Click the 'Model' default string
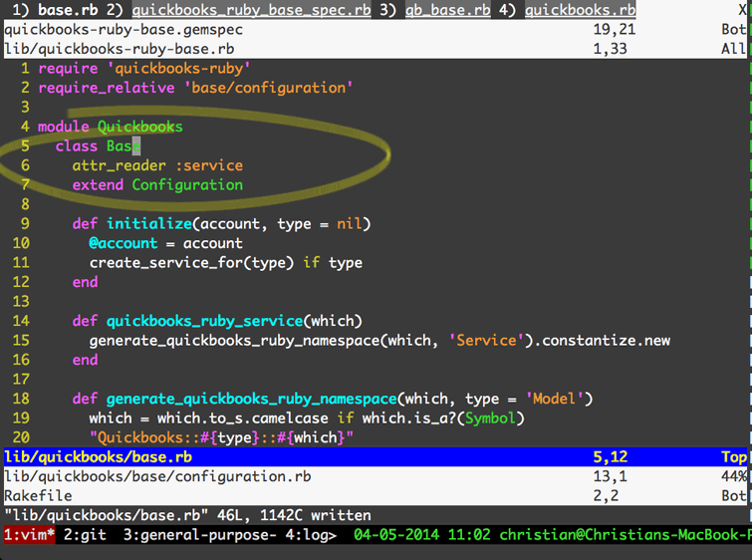Screen dimensions: 752x560 [x=555, y=399]
